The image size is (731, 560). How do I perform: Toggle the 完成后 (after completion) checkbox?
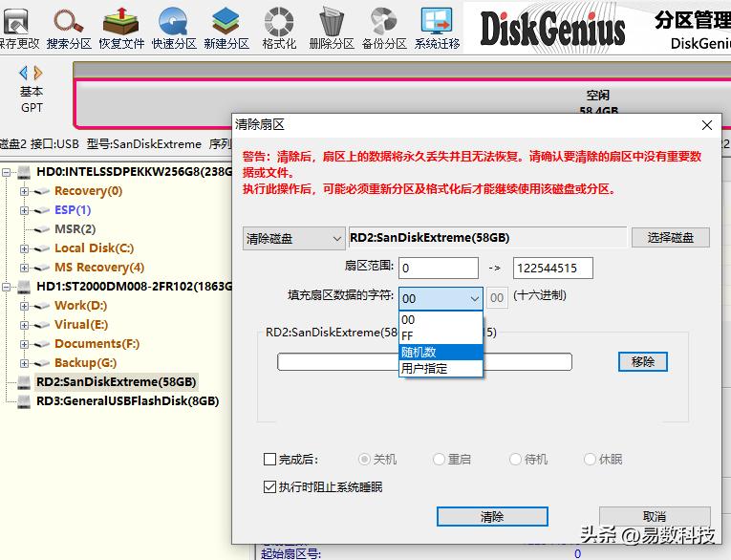(x=269, y=460)
